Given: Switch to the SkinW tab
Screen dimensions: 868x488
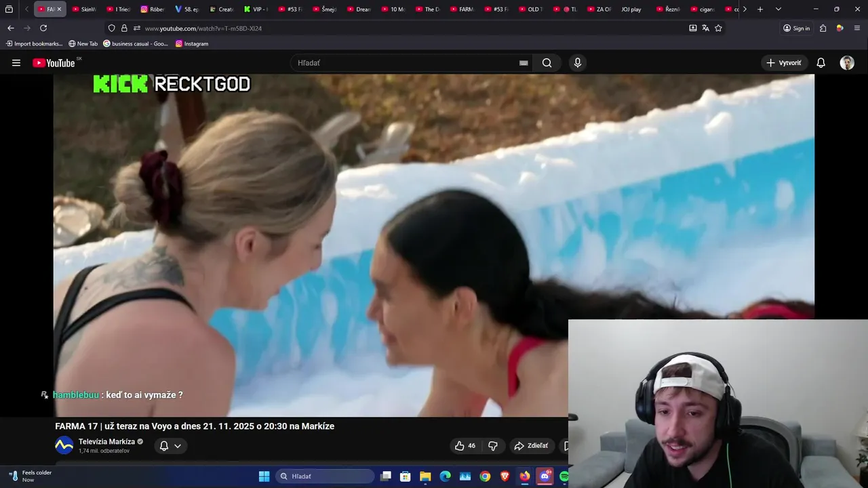Looking at the screenshot, I should (x=84, y=9).
